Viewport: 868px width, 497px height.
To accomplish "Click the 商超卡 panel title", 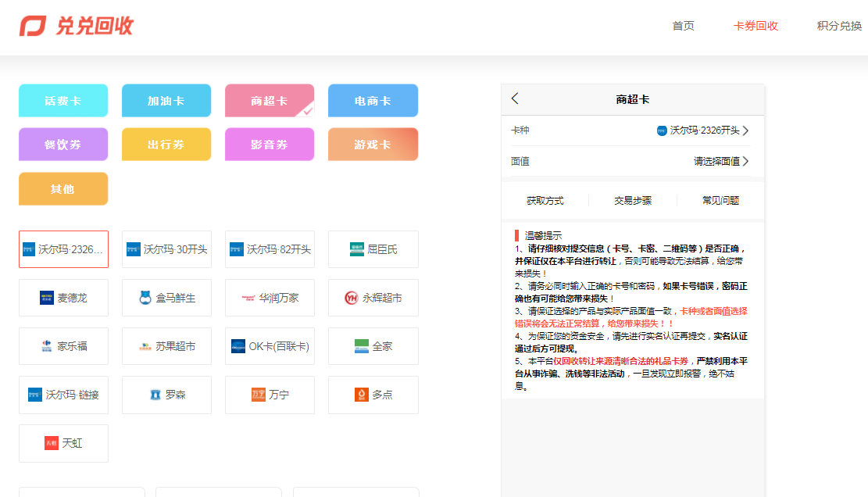I will click(x=633, y=99).
